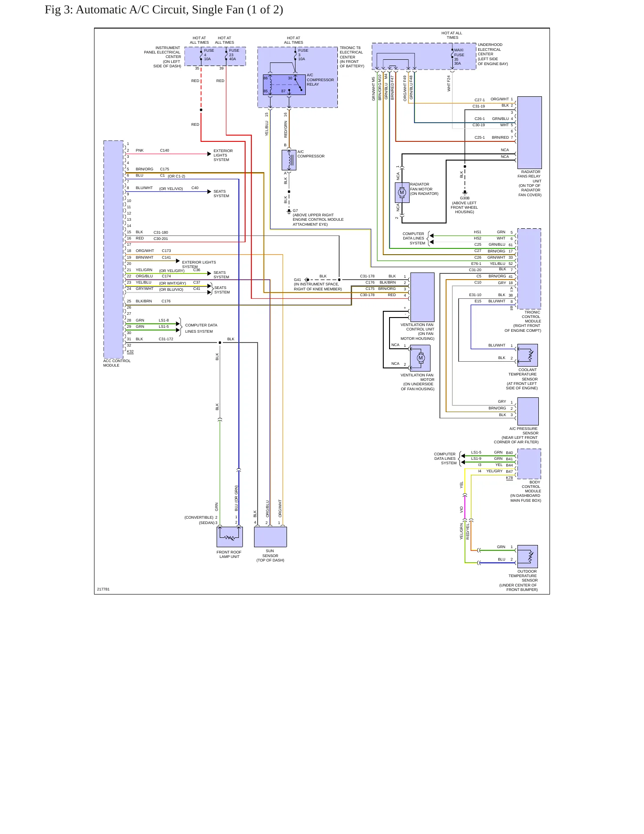Click the K32 label under the ACC module
The width and height of the screenshot is (644, 834).
point(130,351)
